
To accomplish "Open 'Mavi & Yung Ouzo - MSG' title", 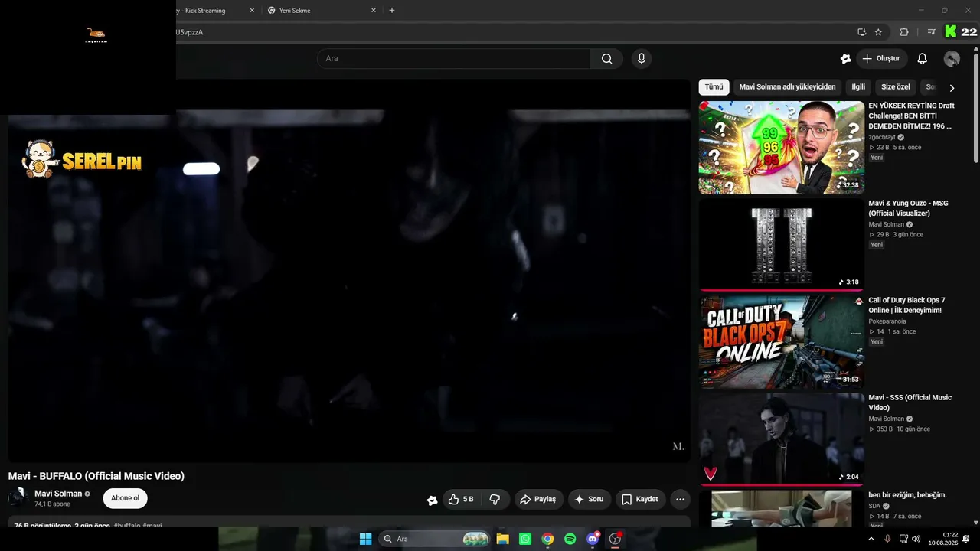I will 908,208.
